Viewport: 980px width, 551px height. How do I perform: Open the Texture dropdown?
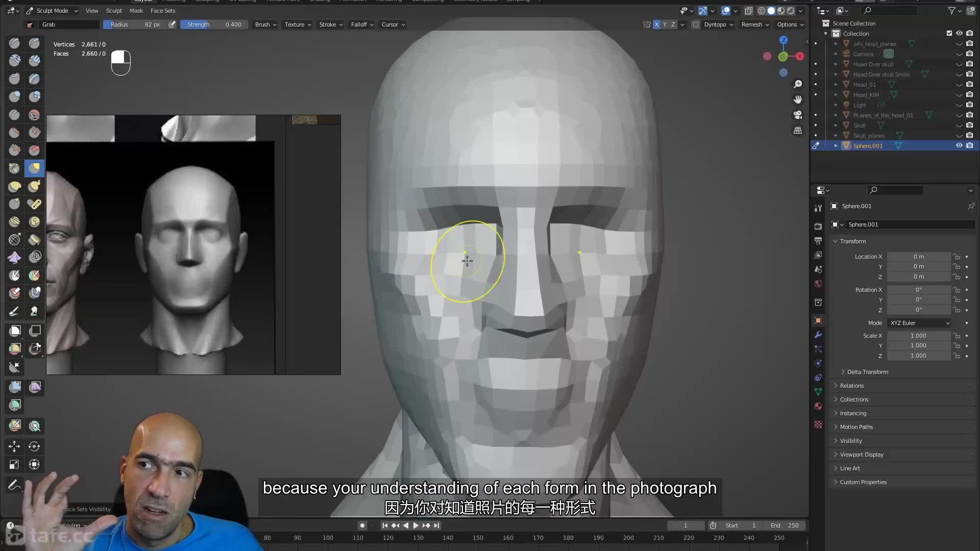coord(298,24)
